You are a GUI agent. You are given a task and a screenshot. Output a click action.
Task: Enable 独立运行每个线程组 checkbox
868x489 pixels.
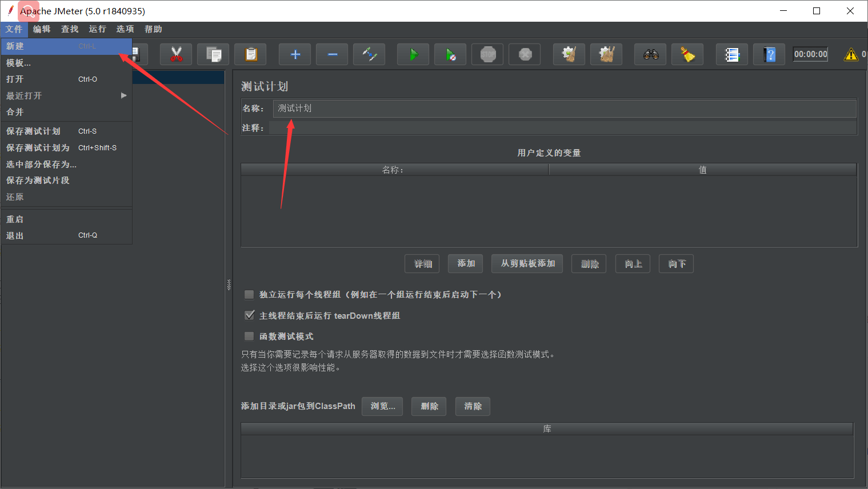click(249, 295)
